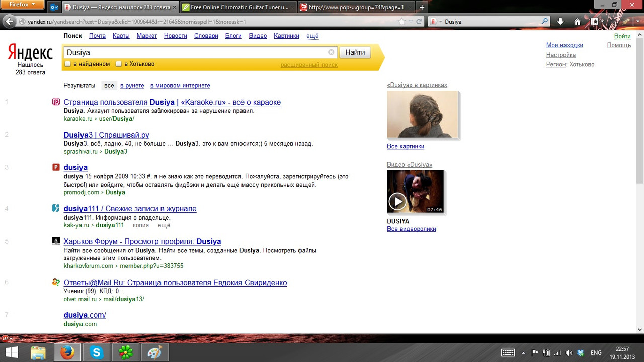Screen dimensions: 644x362
Task: Click the volume speaker tray icon
Action: [569, 352]
